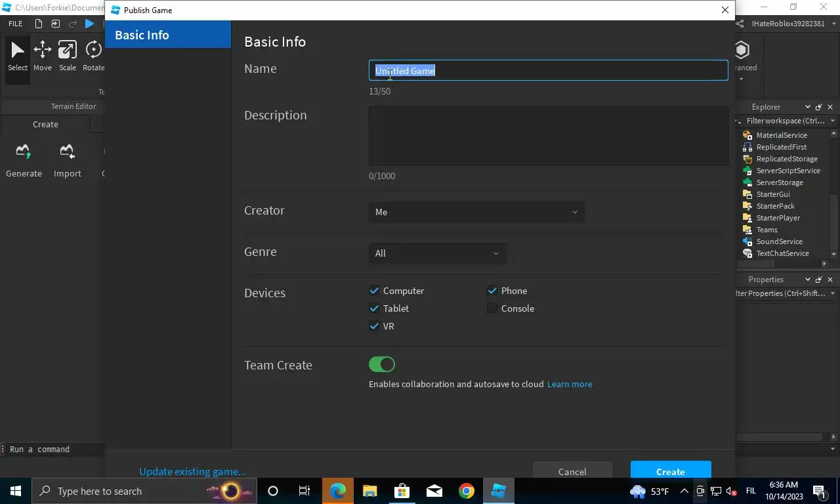Click the Run a command bar
Image resolution: width=840 pixels, height=504 pixels.
click(52, 450)
